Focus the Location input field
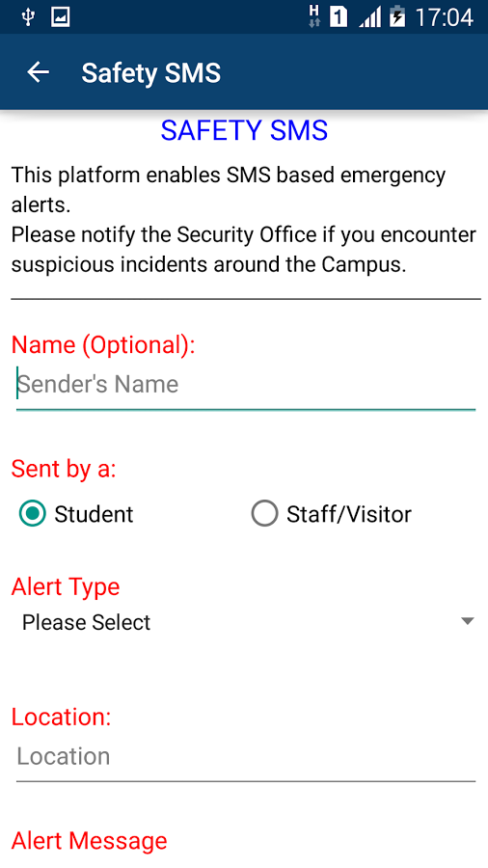 (x=246, y=756)
